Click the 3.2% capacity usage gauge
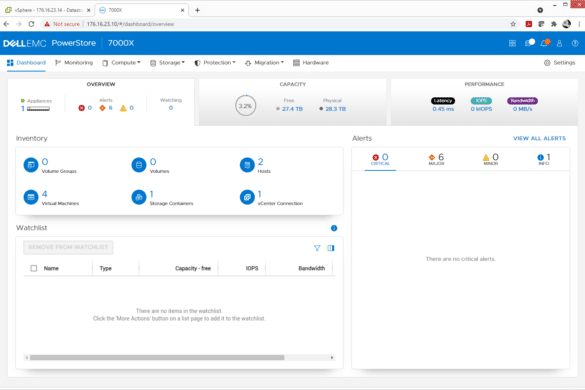The image size is (585, 390). pos(245,106)
